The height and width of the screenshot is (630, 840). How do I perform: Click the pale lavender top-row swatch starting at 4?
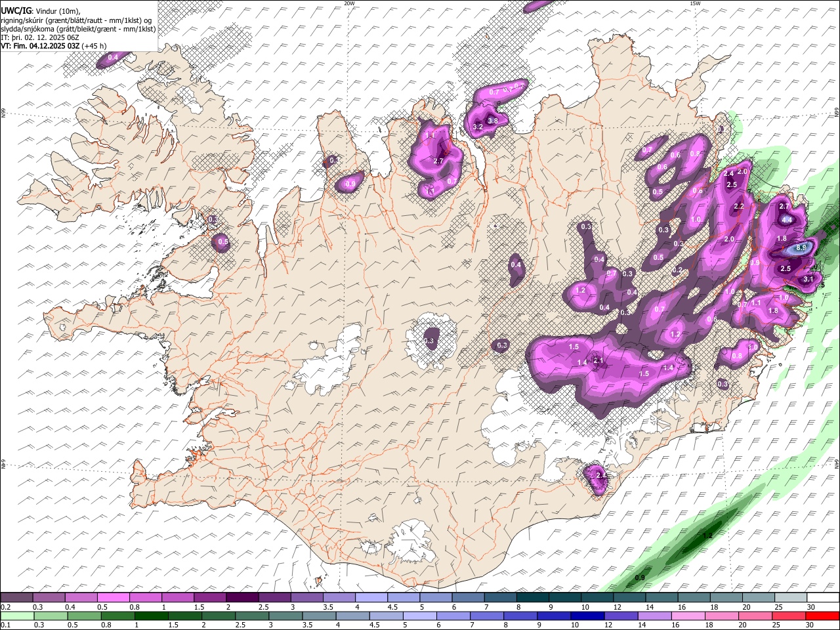coord(371,598)
